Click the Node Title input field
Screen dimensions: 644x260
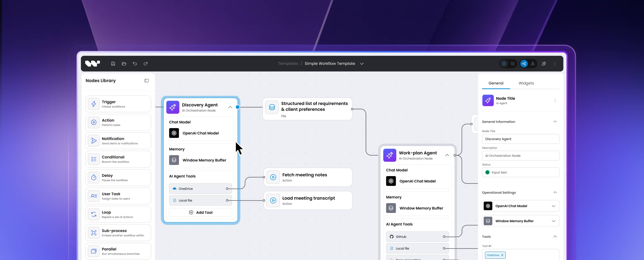(520, 139)
